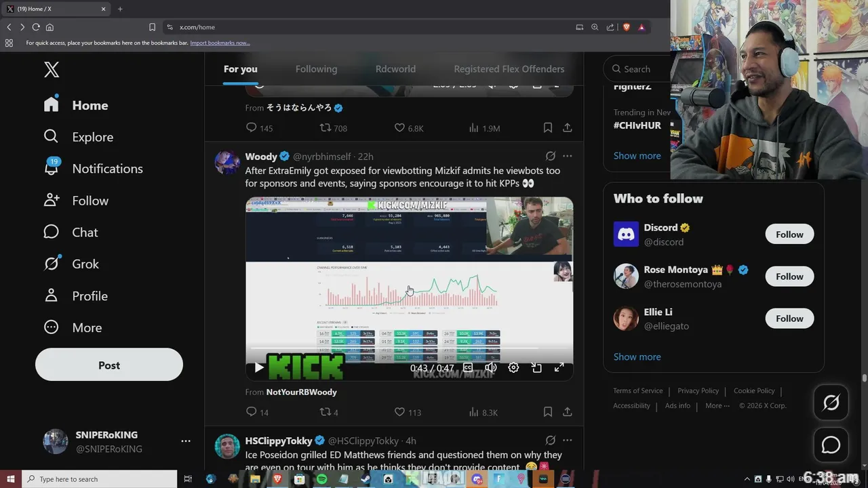The height and width of the screenshot is (488, 868).
Task: Open NotYourRBWoody source link
Action: [x=301, y=392]
